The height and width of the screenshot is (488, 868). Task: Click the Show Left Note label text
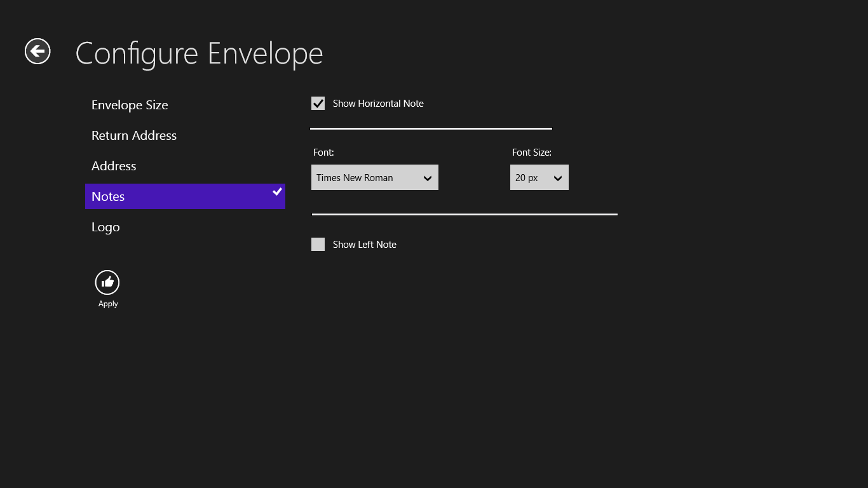pyautogui.click(x=364, y=244)
